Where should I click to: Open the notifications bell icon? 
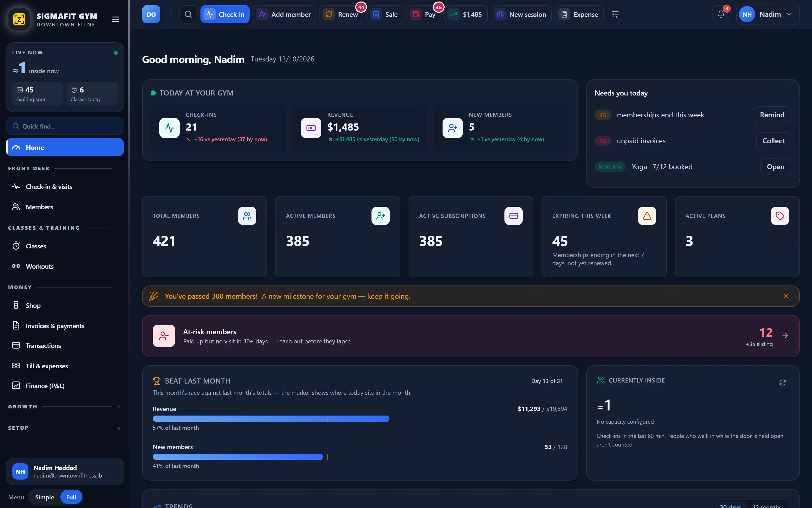(721, 14)
